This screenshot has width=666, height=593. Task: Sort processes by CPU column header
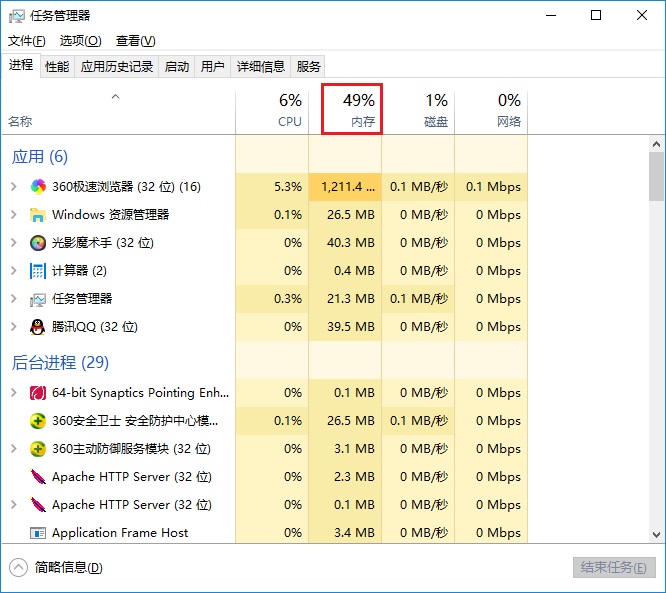click(278, 110)
